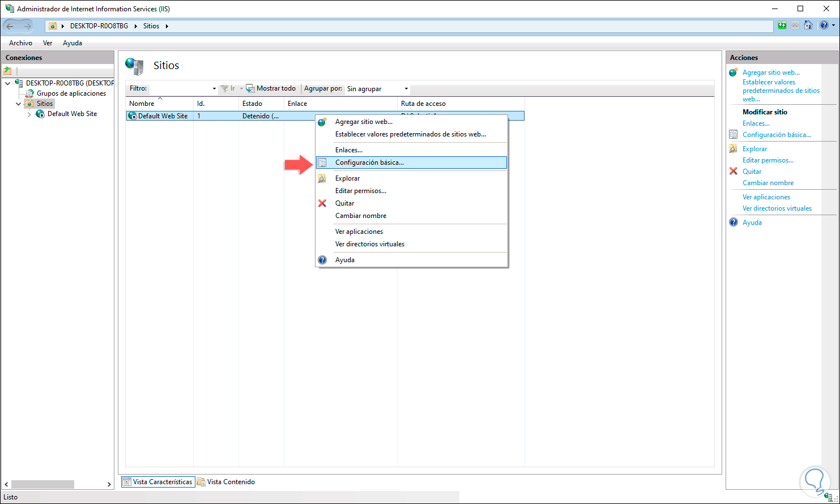Viewport: 840px width, 504px height.
Task: Click the Default Web Site icon in the tree
Action: point(40,114)
